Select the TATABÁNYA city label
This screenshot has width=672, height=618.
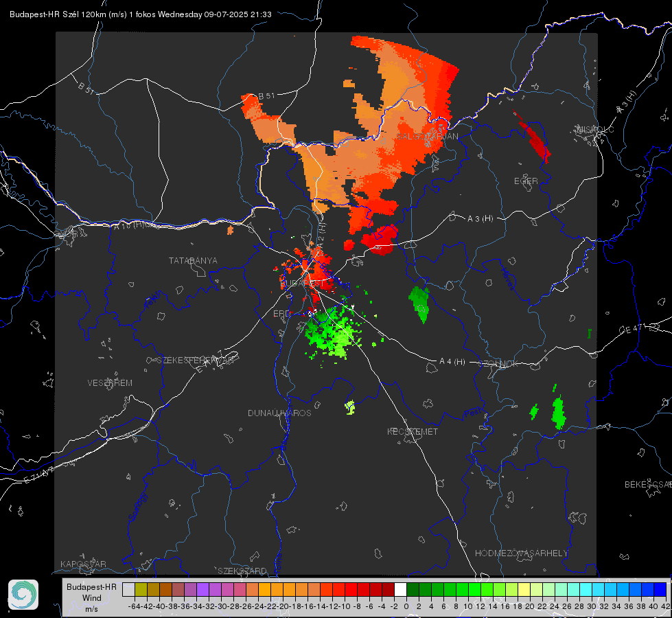[193, 261]
